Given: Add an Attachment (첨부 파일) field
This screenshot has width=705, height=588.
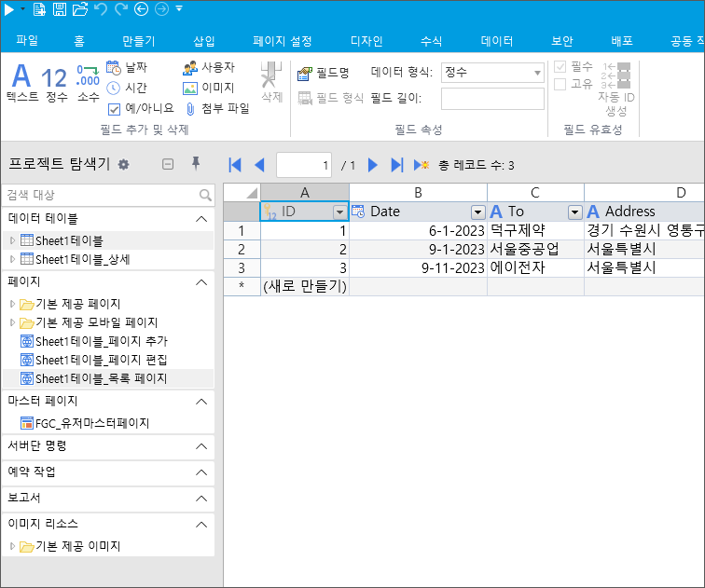Looking at the screenshot, I should pos(216,108).
